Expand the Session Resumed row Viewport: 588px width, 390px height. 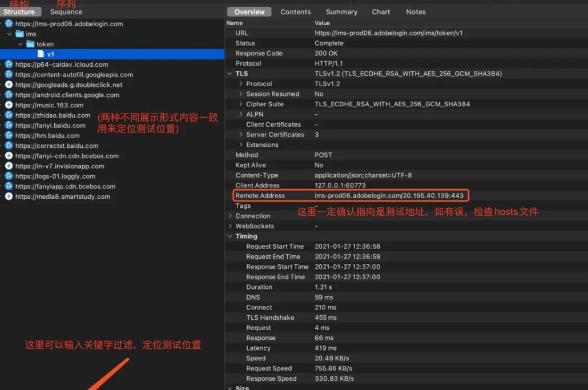click(x=241, y=94)
